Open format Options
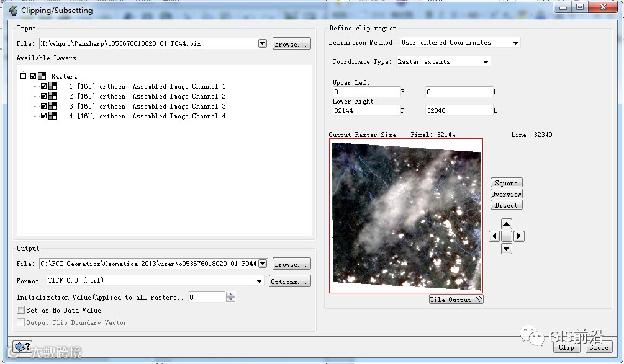Viewport: 624px width, 364px height. (x=290, y=282)
